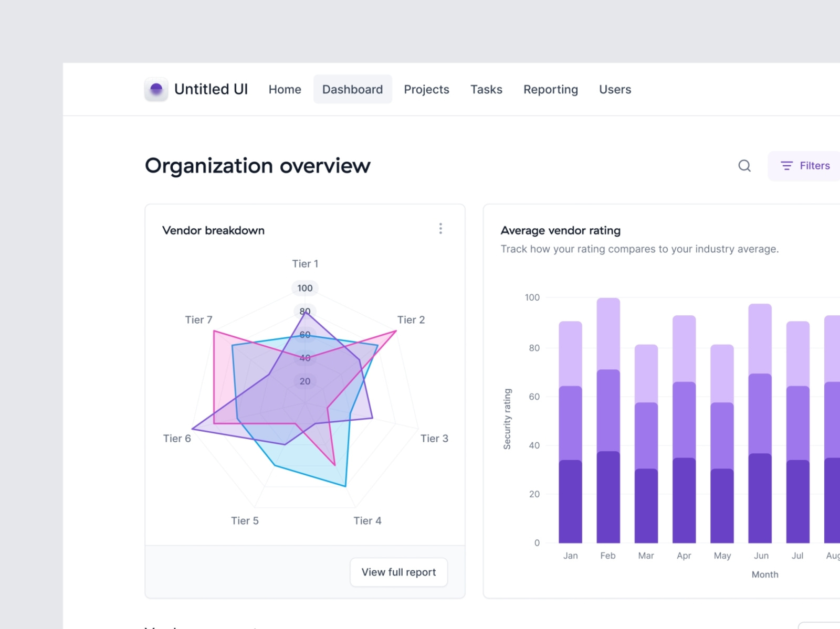This screenshot has height=629, width=840.
Task: Select the Tier 1 label on radar chart
Action: coord(305,264)
